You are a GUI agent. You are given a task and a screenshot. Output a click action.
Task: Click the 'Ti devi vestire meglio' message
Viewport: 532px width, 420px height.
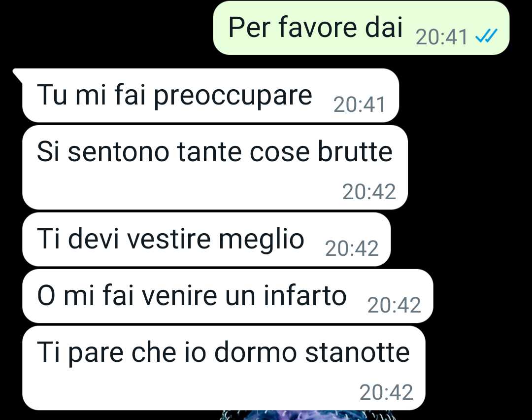point(206,240)
